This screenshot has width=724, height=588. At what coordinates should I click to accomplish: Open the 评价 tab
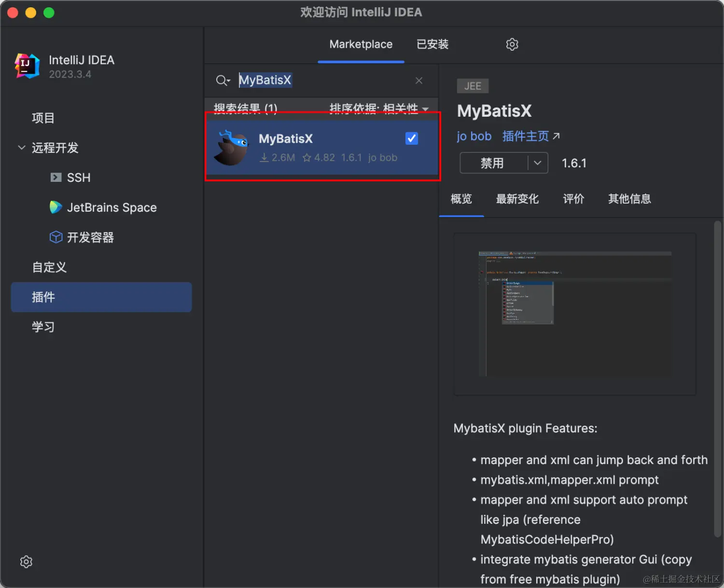coord(573,199)
